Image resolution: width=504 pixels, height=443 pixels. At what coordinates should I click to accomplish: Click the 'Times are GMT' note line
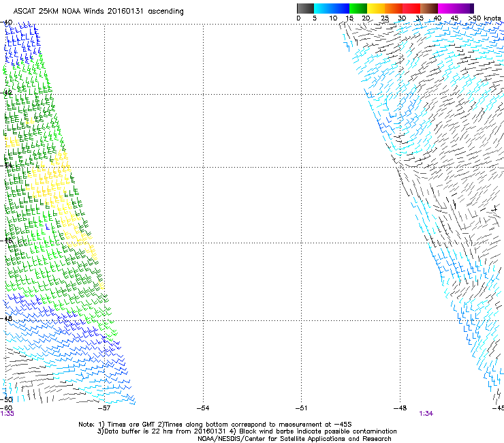coord(215,425)
